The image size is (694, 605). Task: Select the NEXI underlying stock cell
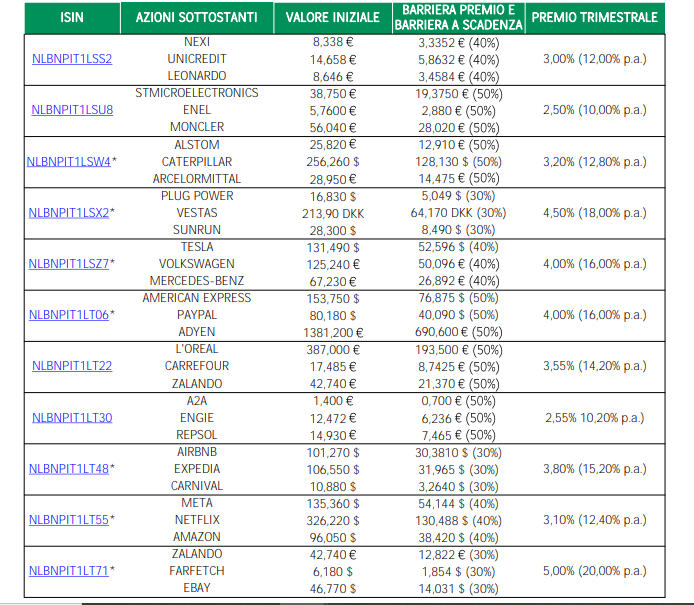[x=197, y=42]
